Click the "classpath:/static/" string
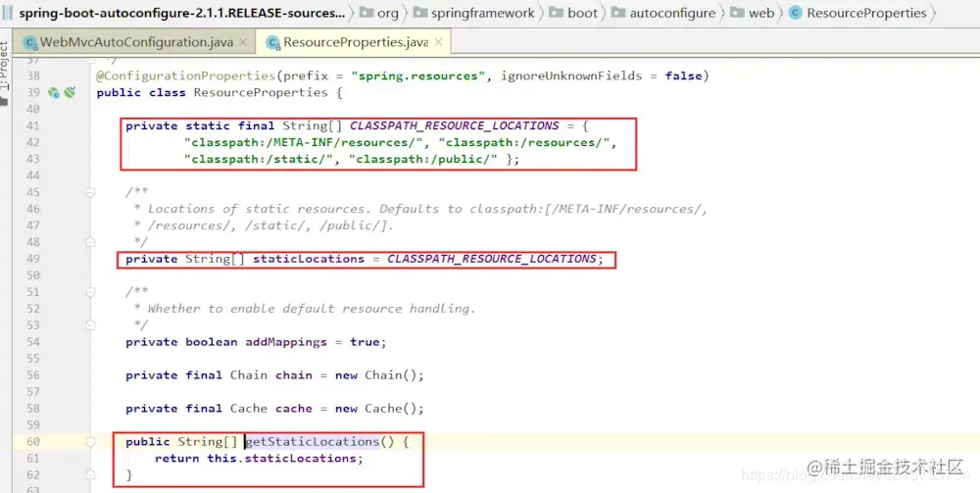Viewport: 980px width, 493px height. (x=259, y=160)
